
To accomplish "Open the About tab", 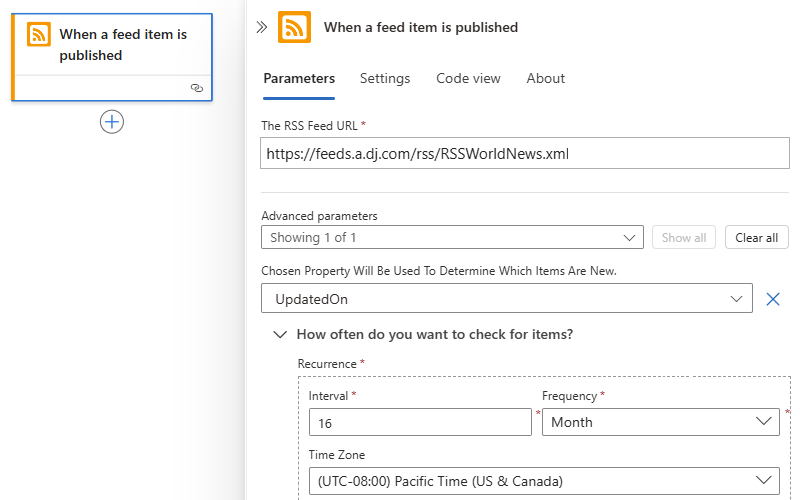I will (x=545, y=79).
